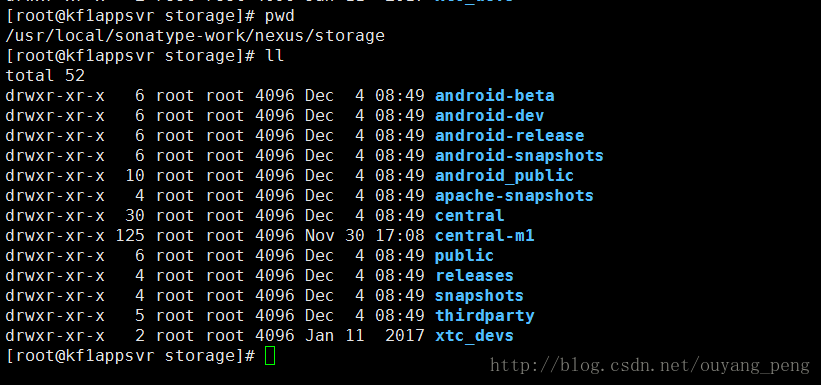This screenshot has width=821, height=385.
Task: Click the android_public directory name
Action: coord(504,176)
